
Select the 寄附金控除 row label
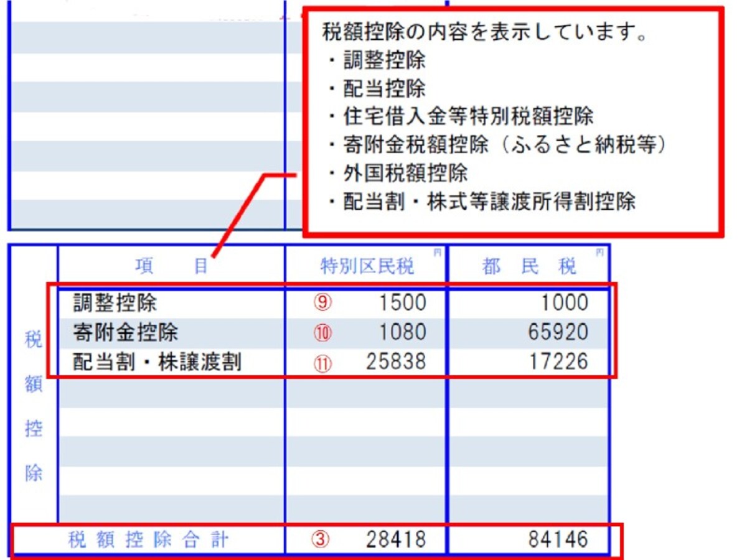tap(125, 332)
